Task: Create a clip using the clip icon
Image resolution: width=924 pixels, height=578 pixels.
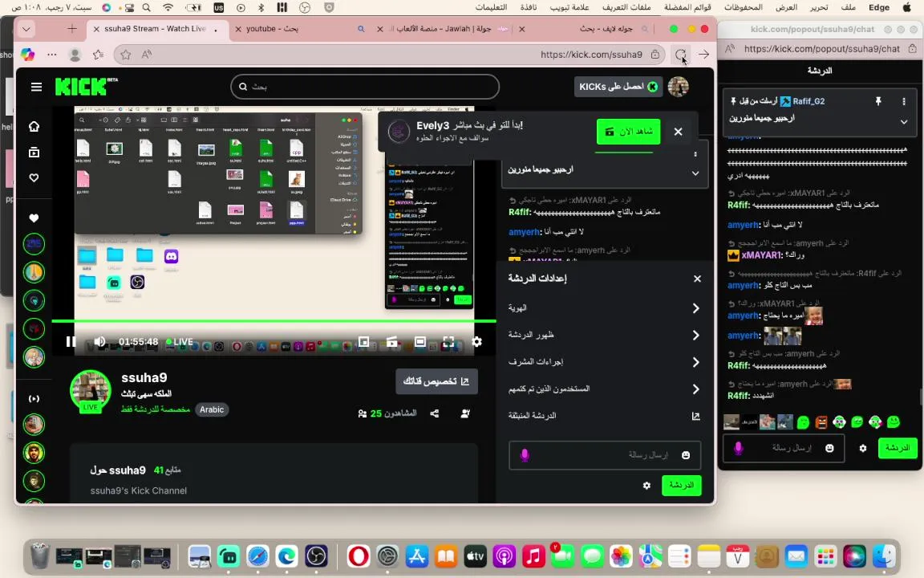Action: point(392,341)
